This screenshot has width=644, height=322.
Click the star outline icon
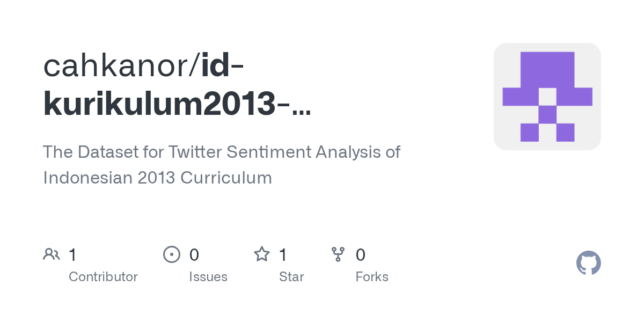click(262, 254)
